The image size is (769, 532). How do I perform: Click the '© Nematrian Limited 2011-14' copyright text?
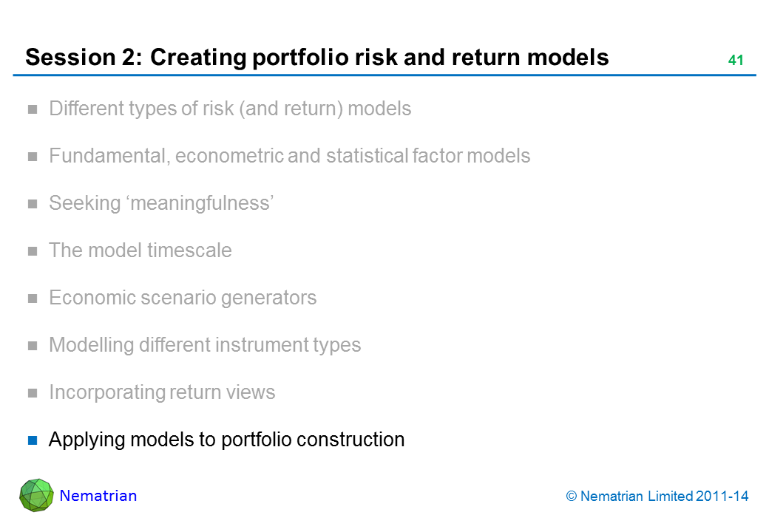(657, 497)
